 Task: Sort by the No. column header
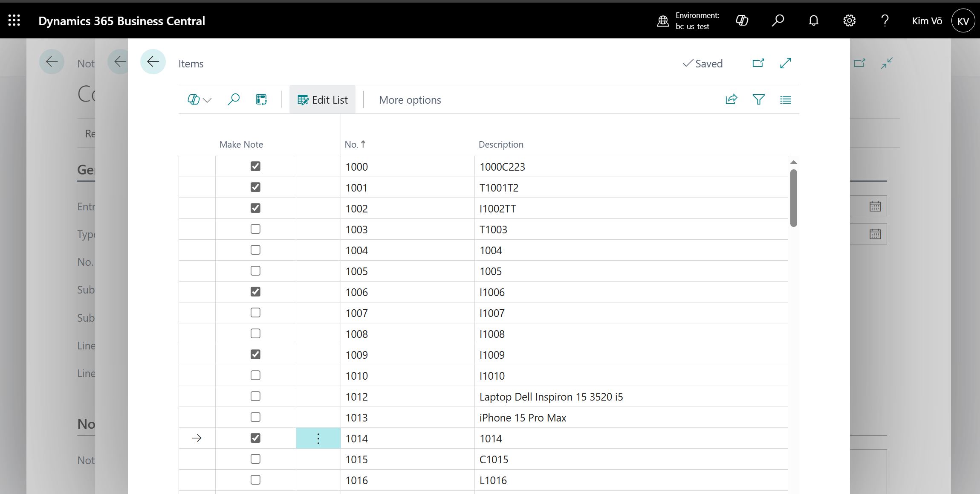355,144
